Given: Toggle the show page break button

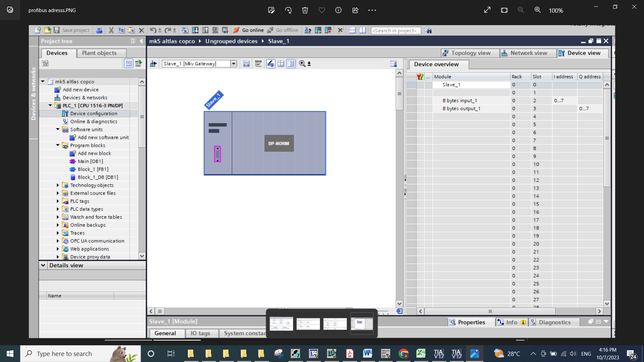Looking at the screenshot, I should click(x=281, y=64).
